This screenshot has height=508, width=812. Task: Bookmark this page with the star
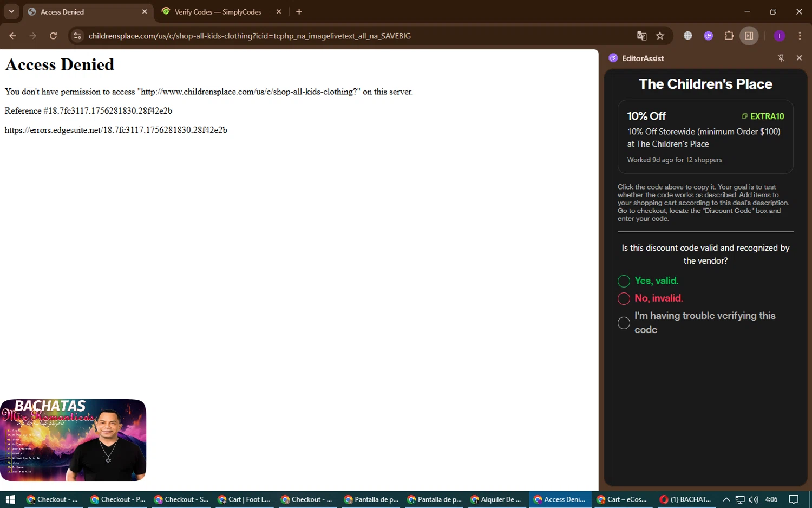tap(660, 36)
